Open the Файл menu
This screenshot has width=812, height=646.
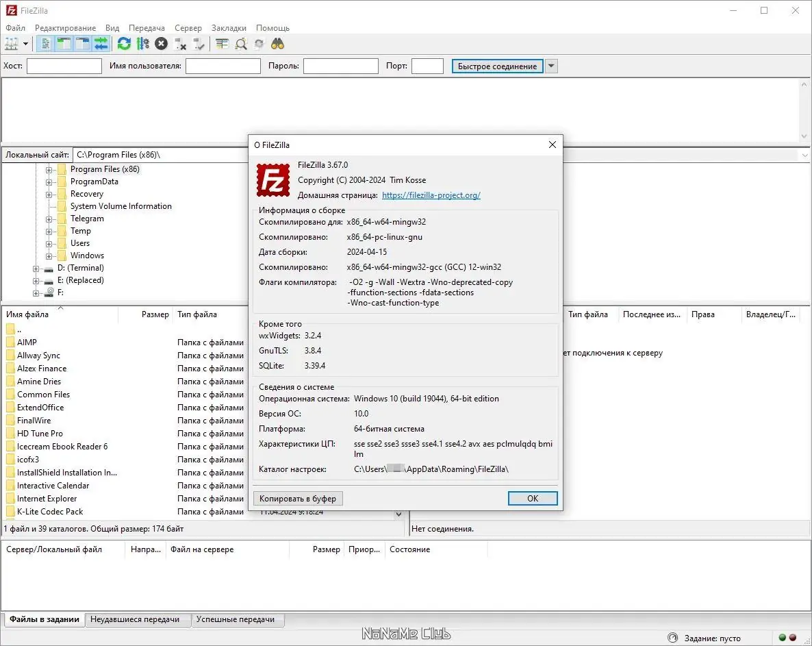click(15, 28)
